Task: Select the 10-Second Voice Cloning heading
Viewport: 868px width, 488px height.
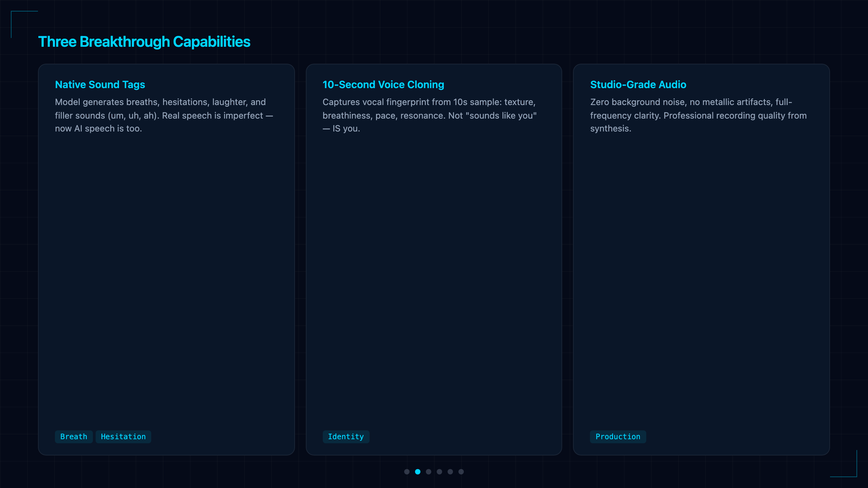Action: click(383, 85)
